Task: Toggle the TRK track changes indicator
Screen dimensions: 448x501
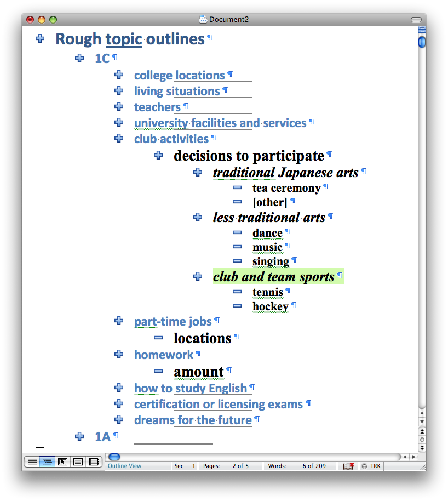Action: [371, 466]
